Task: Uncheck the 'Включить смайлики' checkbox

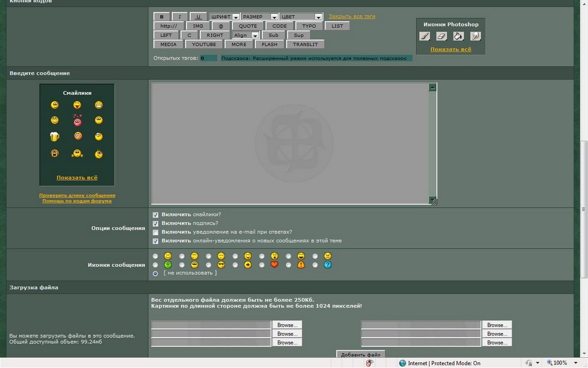Action: [x=156, y=214]
